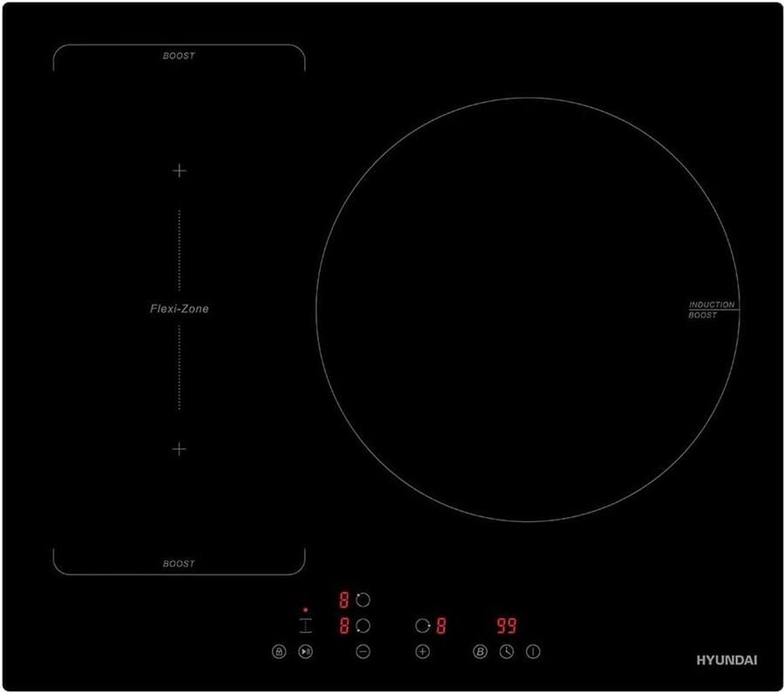
Task: Tap the Flexi-Zone label
Action: [179, 309]
